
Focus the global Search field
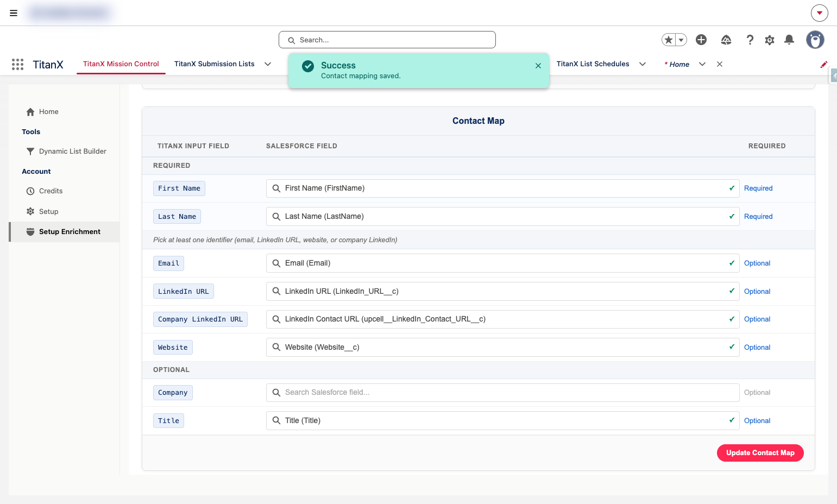click(387, 40)
